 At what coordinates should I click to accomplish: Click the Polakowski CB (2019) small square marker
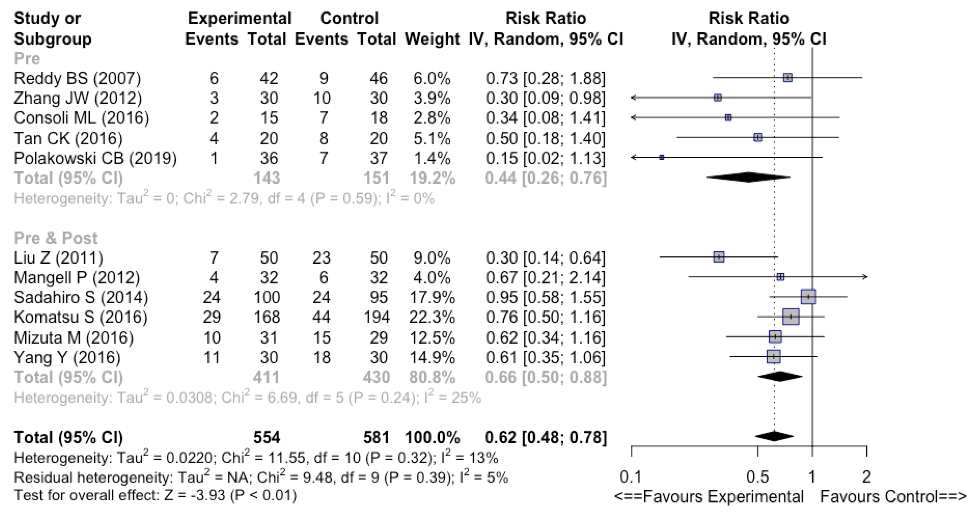661,157
